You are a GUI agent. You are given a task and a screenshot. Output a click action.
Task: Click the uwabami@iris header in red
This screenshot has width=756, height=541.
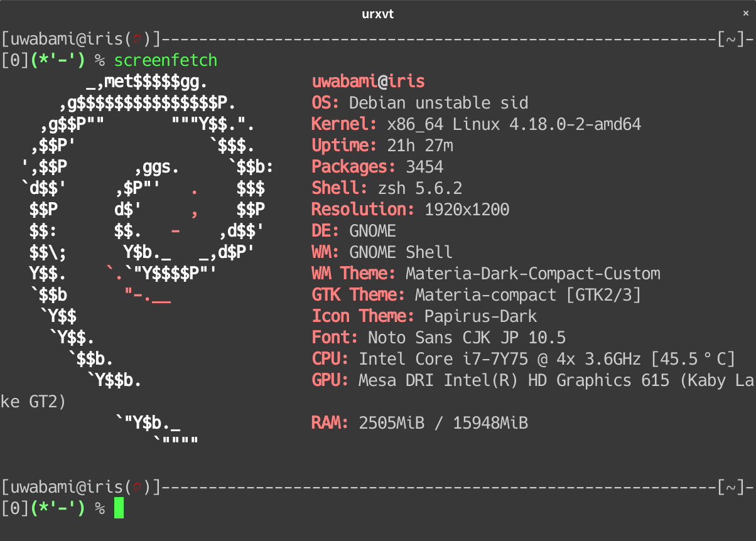(x=368, y=82)
